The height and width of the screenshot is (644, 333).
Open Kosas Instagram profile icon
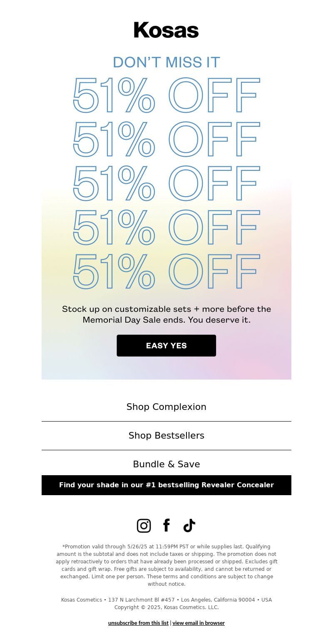[x=144, y=526]
